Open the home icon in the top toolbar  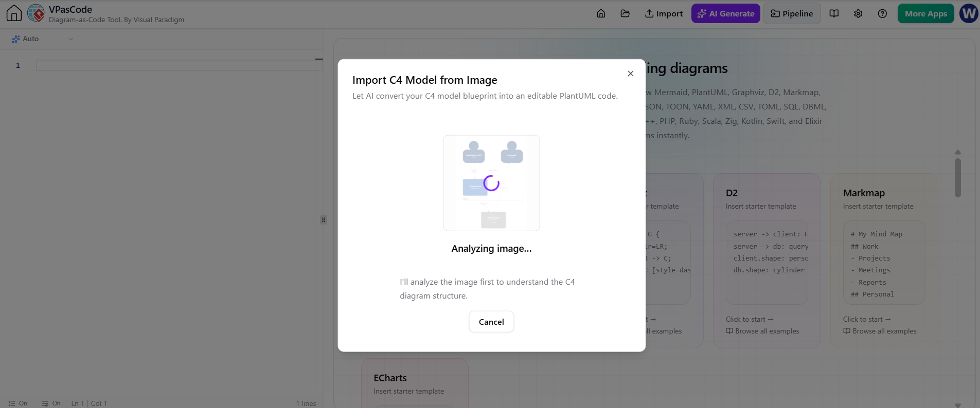pos(601,13)
